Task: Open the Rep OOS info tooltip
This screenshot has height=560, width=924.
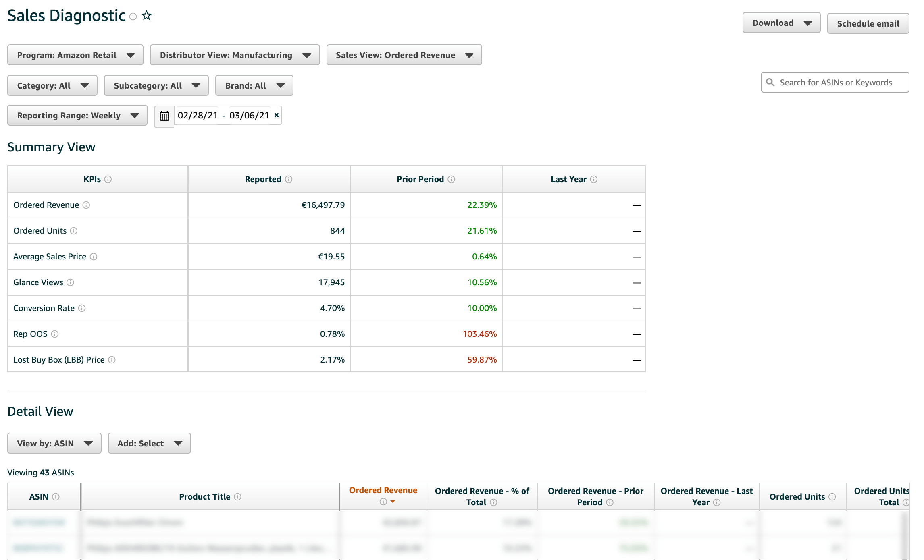Action: coord(55,334)
